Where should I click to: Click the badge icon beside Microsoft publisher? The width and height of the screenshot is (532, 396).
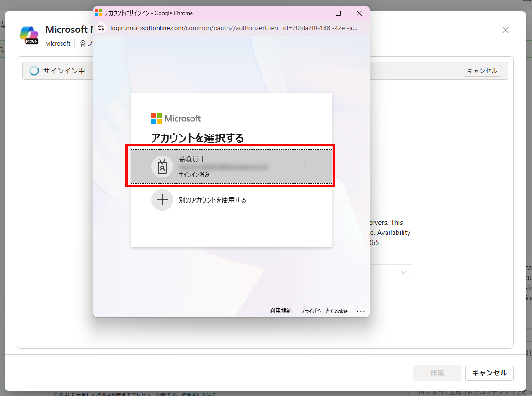point(83,43)
